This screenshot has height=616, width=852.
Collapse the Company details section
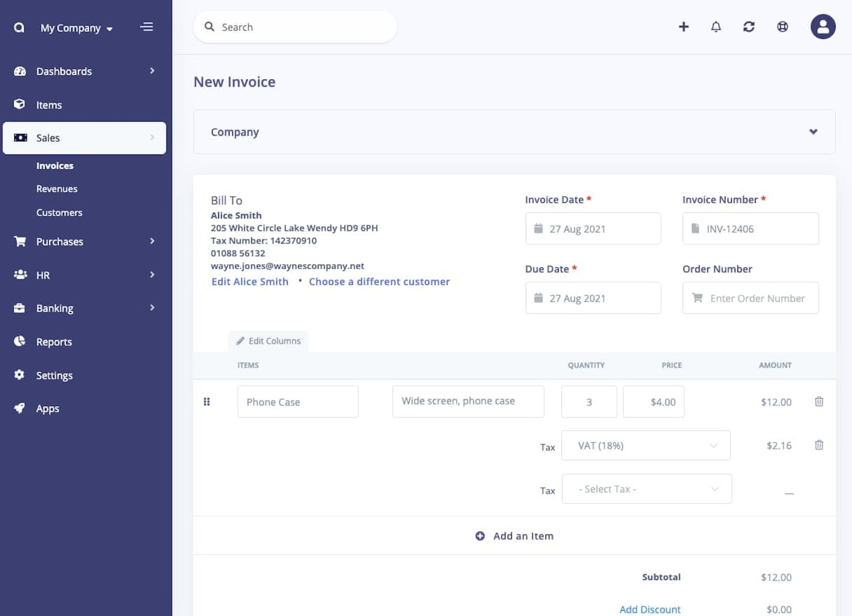point(813,132)
